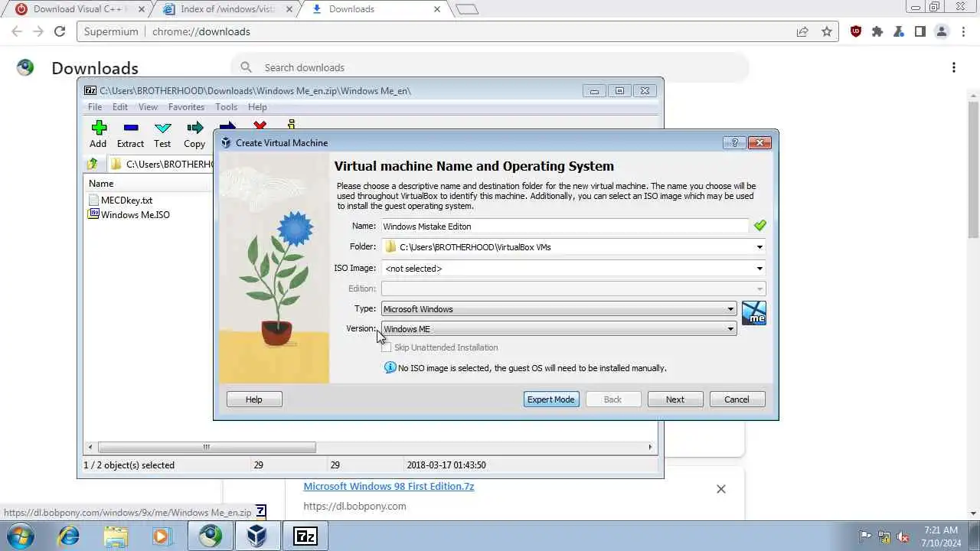
Task: Open the Downloads page more actions menu
Action: click(x=954, y=67)
